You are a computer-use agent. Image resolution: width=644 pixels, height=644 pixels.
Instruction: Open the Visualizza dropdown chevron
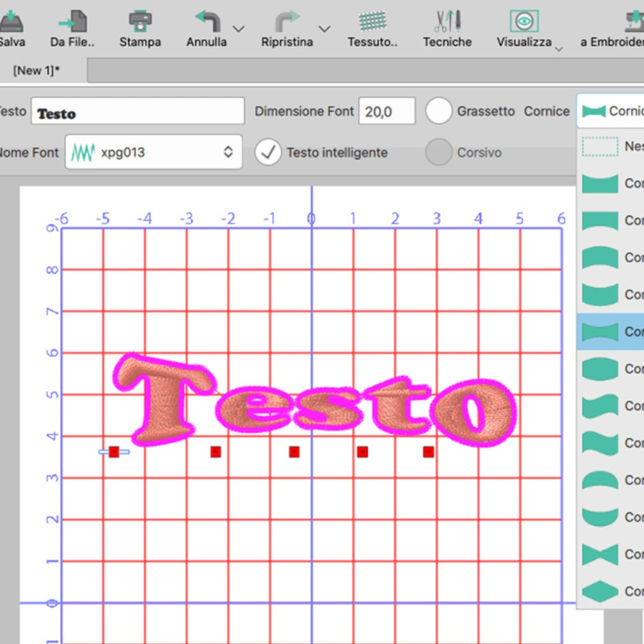point(559,50)
